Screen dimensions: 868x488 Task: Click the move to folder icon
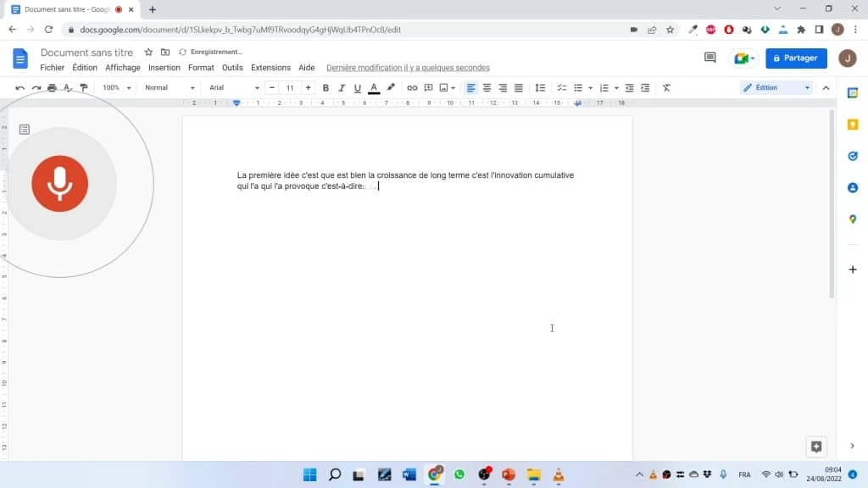coord(165,52)
